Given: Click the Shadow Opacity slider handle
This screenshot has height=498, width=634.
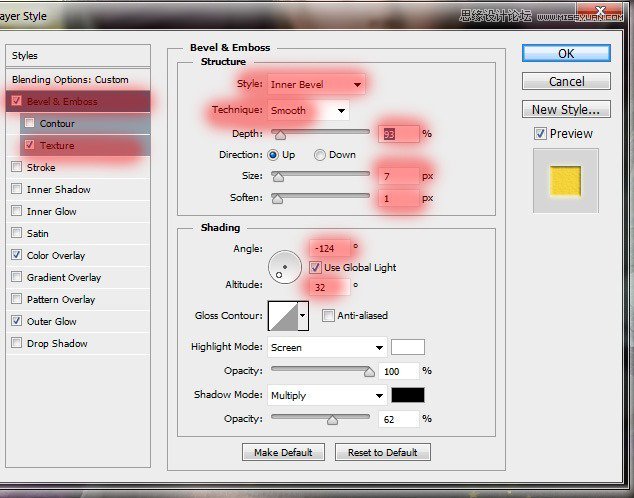Looking at the screenshot, I should tap(332, 420).
